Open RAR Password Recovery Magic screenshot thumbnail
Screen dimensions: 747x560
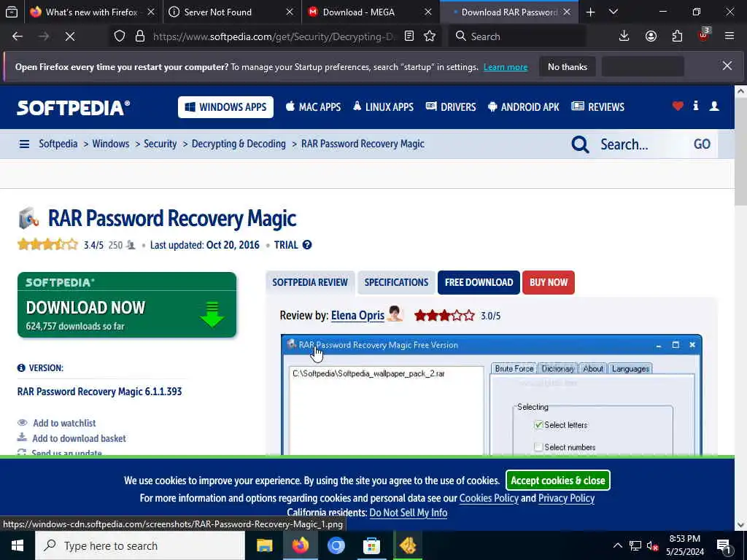pyautogui.click(x=491, y=394)
